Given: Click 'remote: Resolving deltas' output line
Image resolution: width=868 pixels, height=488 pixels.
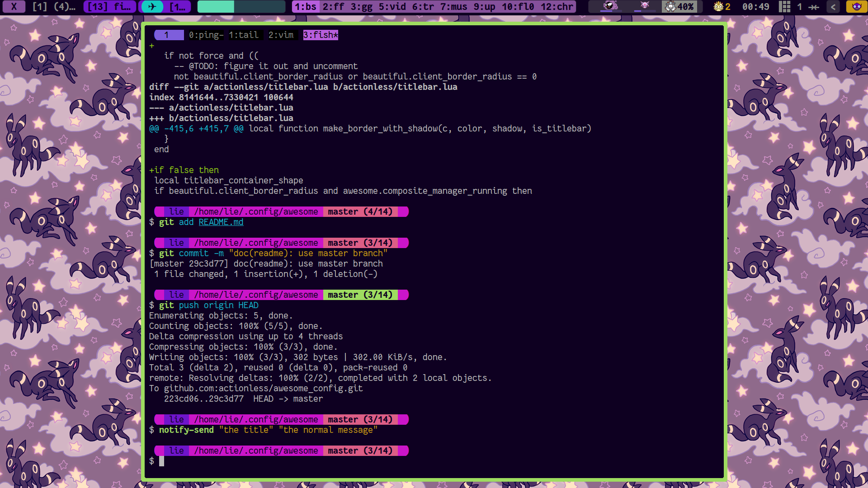Looking at the screenshot, I should [321, 378].
